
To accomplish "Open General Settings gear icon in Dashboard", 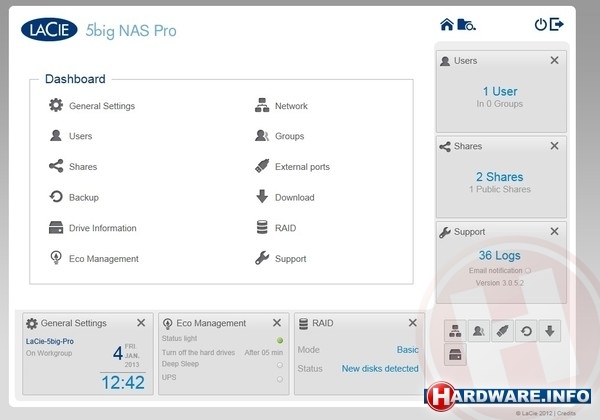I will coord(56,105).
